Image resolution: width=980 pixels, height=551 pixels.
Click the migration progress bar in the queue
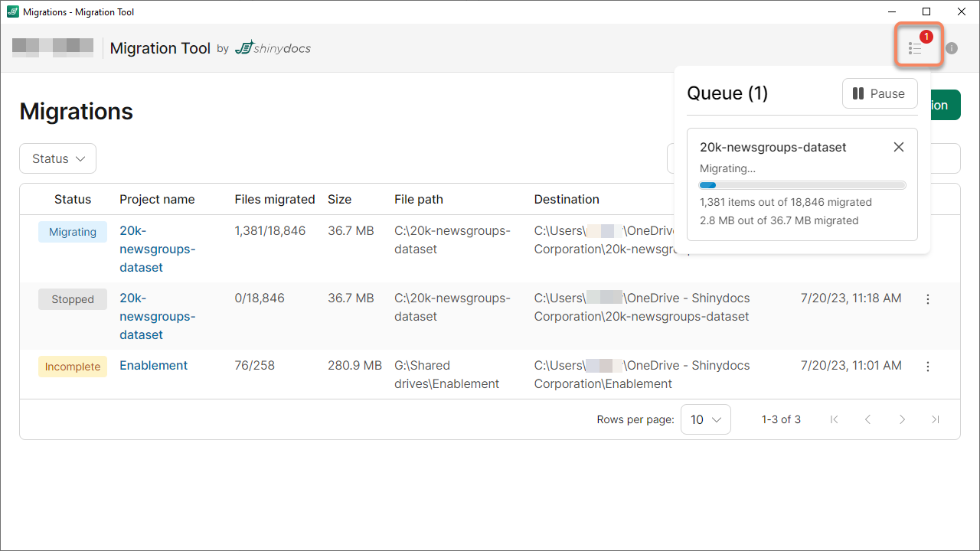(x=802, y=185)
